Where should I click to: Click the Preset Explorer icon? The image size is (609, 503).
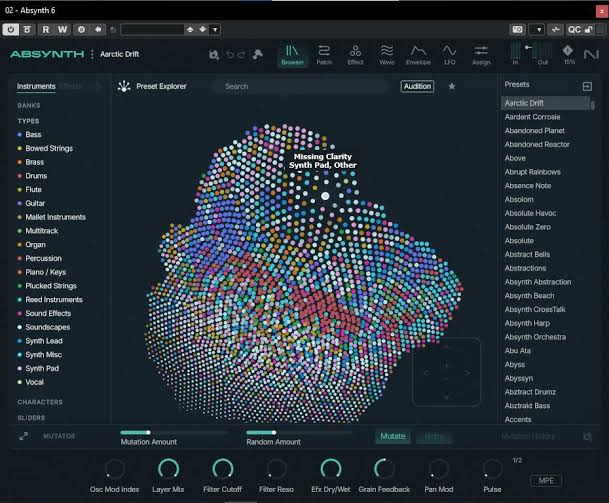tap(124, 86)
